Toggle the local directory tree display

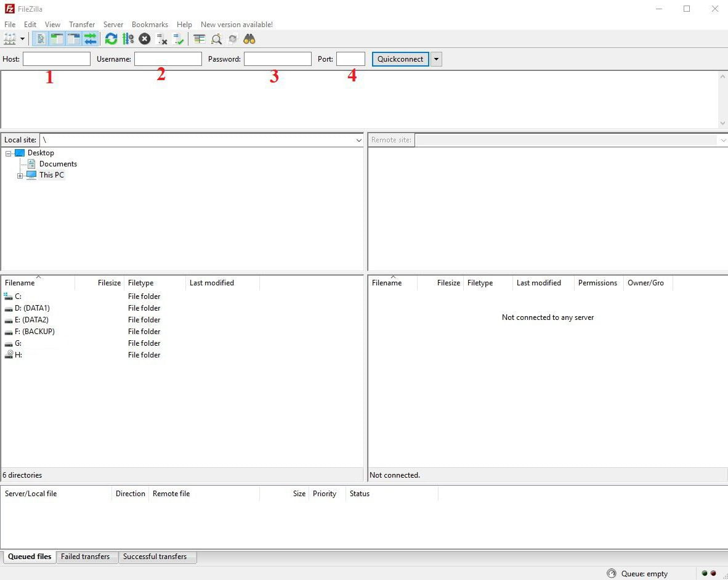pyautogui.click(x=57, y=39)
